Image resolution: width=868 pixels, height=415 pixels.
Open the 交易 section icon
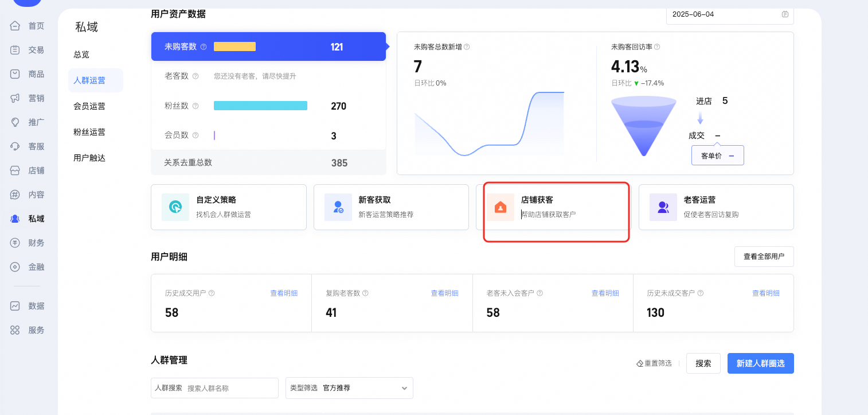click(15, 50)
